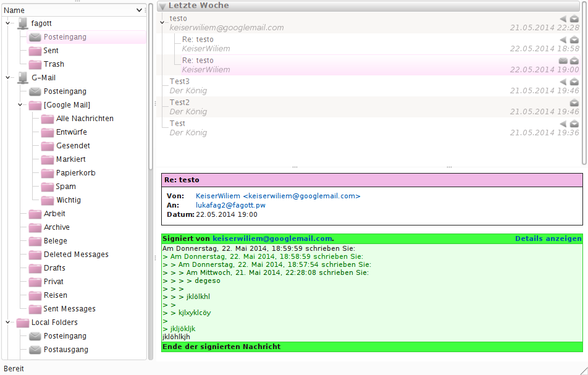This screenshot has height=375, width=588.
Task: Click the fagott account server icon
Action: 23,23
